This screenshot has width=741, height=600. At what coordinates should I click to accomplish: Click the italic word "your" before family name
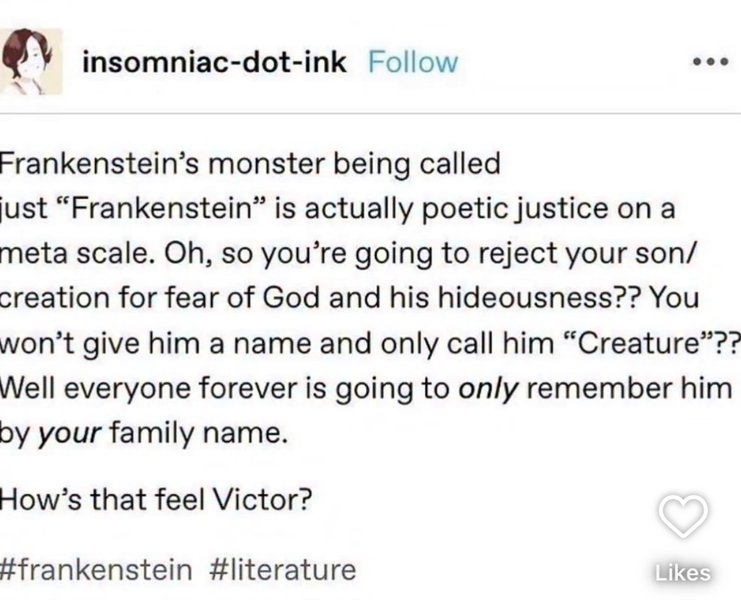point(69,434)
